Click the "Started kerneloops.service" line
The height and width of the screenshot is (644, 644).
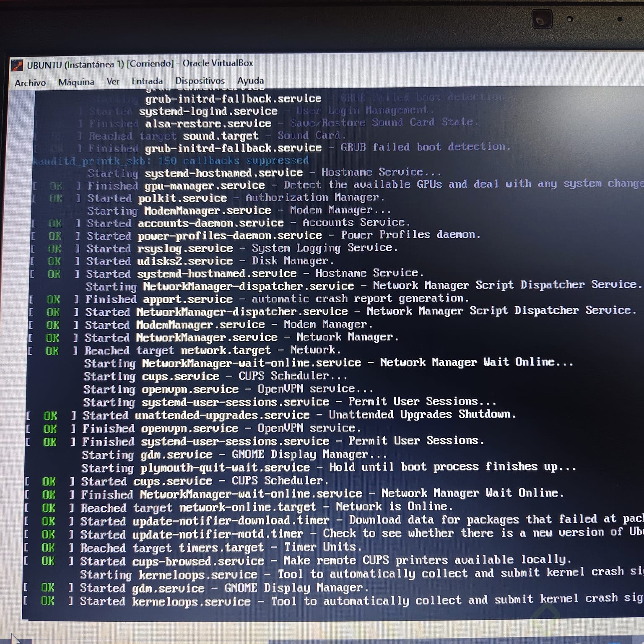pos(333,600)
